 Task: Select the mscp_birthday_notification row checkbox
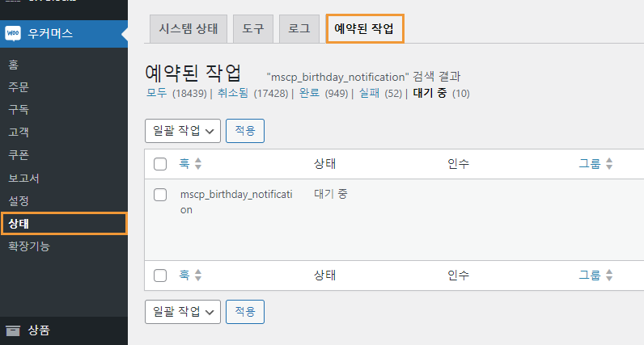(160, 195)
